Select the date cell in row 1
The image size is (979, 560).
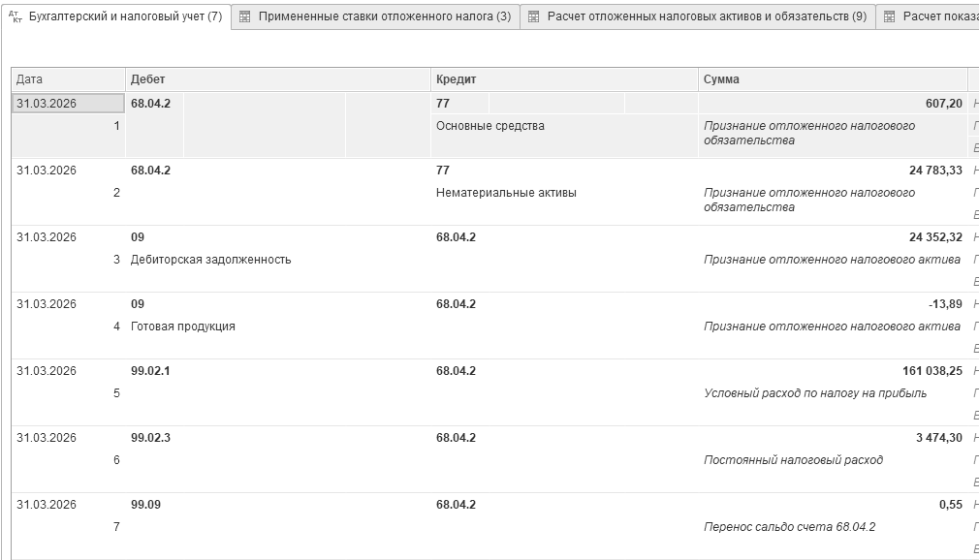tap(47, 103)
